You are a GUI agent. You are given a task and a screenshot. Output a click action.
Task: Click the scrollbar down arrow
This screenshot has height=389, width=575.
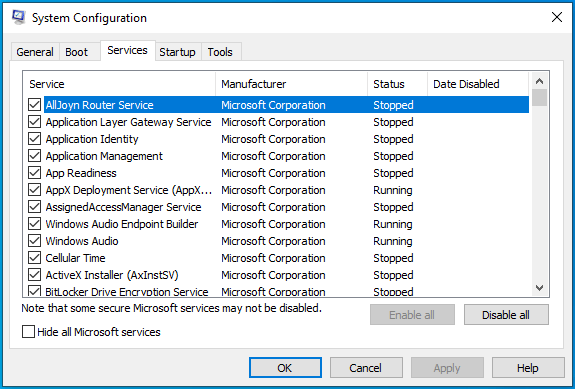[539, 287]
